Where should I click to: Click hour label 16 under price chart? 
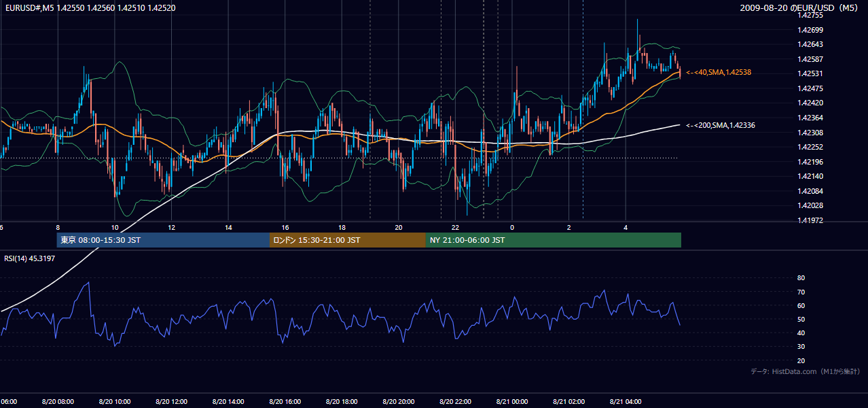point(285,227)
